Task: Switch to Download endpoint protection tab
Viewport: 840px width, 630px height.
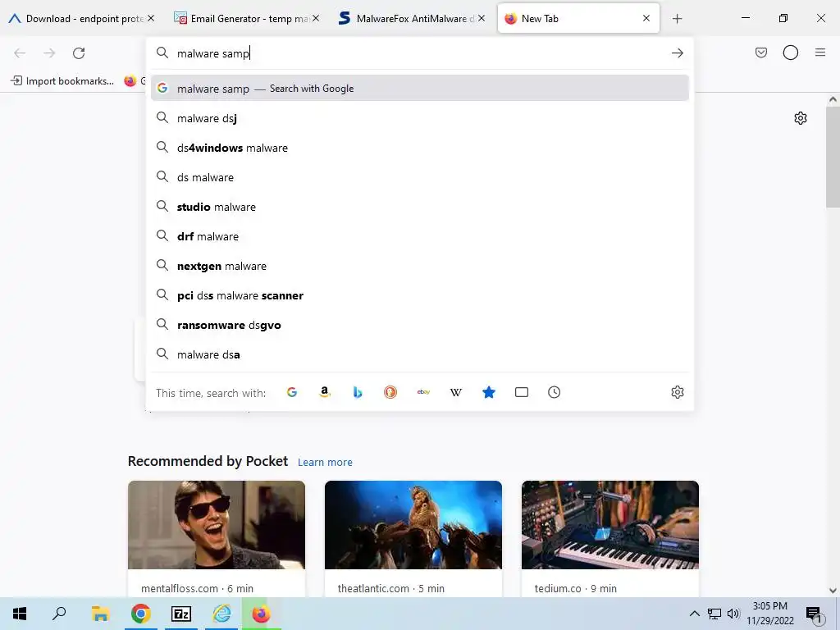Action: [x=82, y=19]
